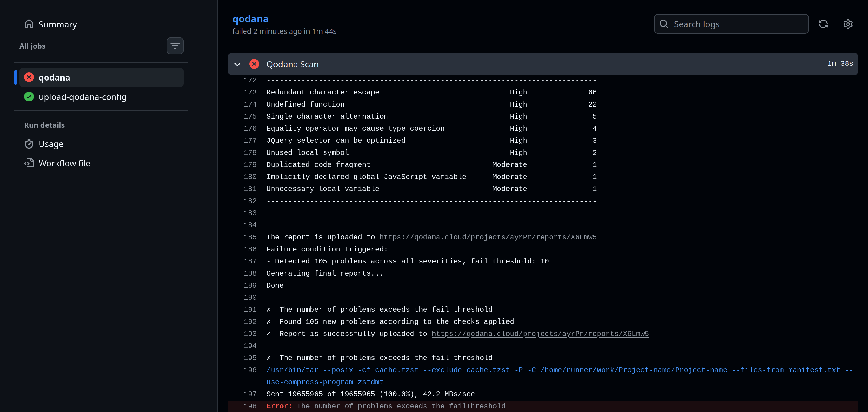
Task: Click the Workflow file icon
Action: (x=29, y=163)
